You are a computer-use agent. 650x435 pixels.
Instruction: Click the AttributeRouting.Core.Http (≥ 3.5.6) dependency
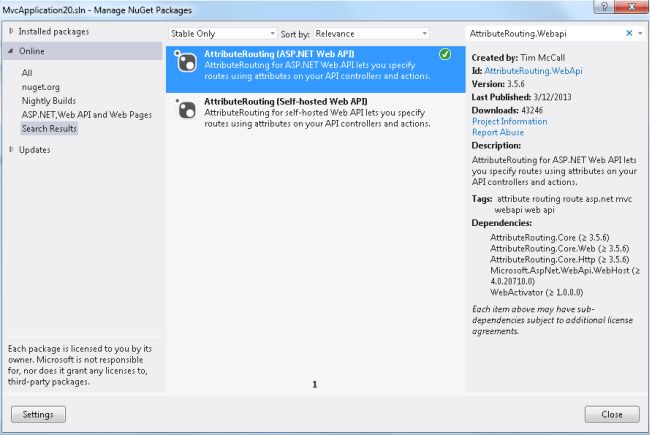pos(559,260)
